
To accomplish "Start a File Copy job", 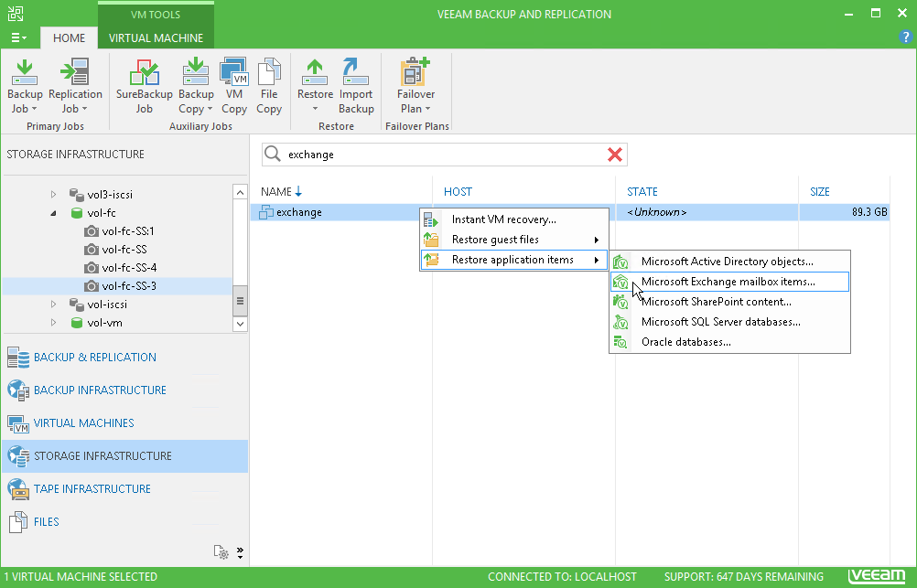I will click(x=269, y=86).
